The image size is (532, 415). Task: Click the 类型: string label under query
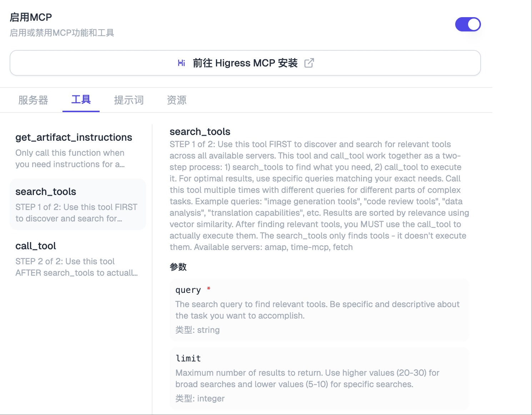point(197,330)
